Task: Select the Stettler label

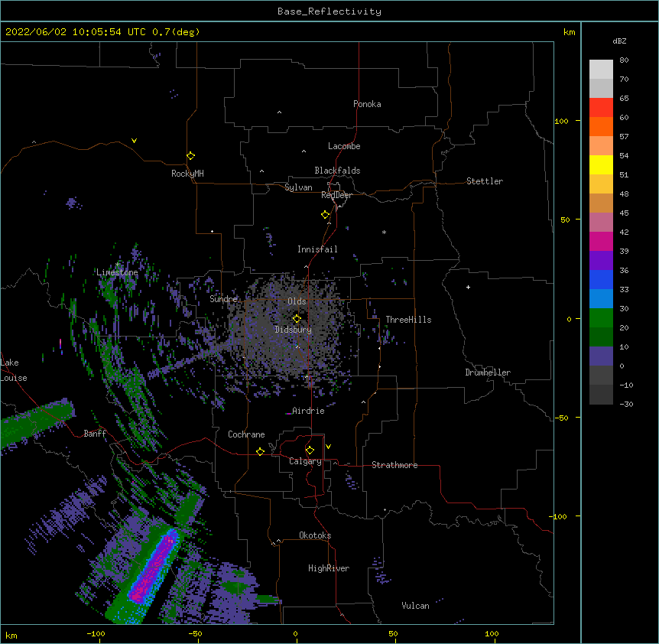Action: coord(485,181)
